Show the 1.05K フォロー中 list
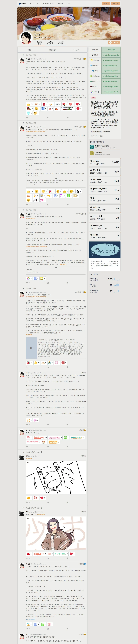The height and width of the screenshot is (644, 138). tap(50, 43)
